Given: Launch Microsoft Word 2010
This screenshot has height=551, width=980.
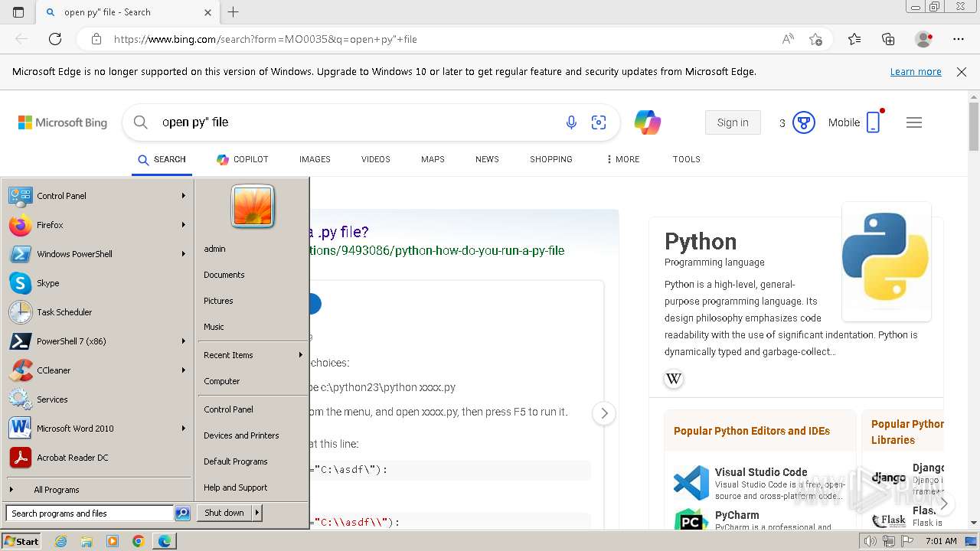Looking at the screenshot, I should coord(98,429).
